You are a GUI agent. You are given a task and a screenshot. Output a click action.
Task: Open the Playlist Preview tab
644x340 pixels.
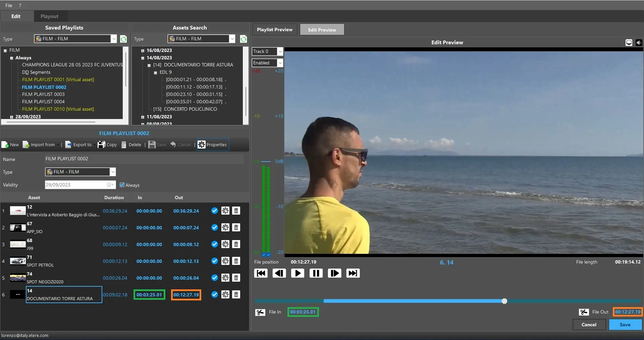click(274, 30)
